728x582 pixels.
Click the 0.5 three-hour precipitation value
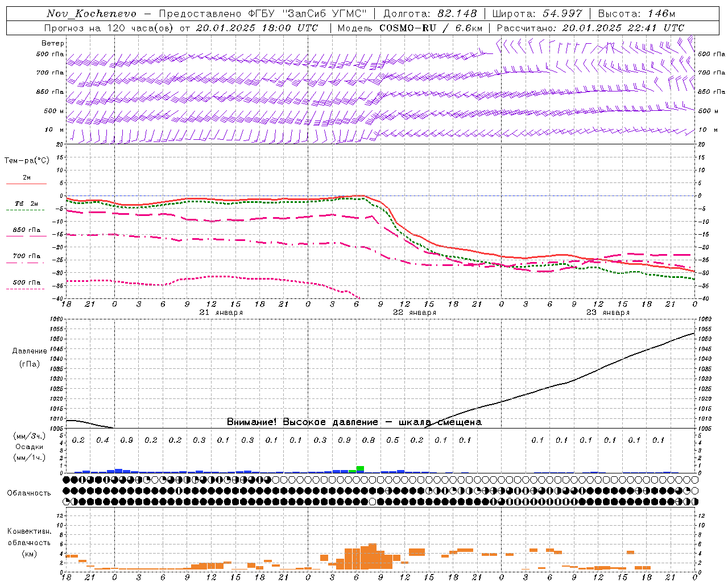[392, 440]
